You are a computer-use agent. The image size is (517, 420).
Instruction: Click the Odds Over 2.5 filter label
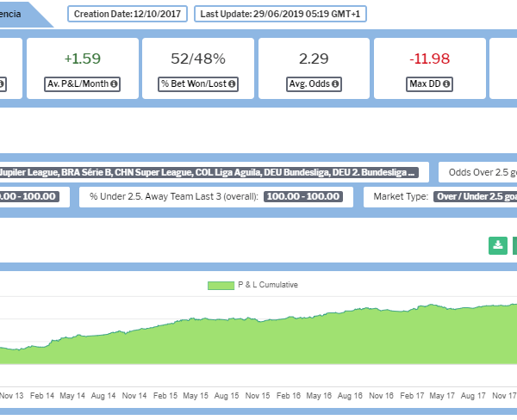483,173
